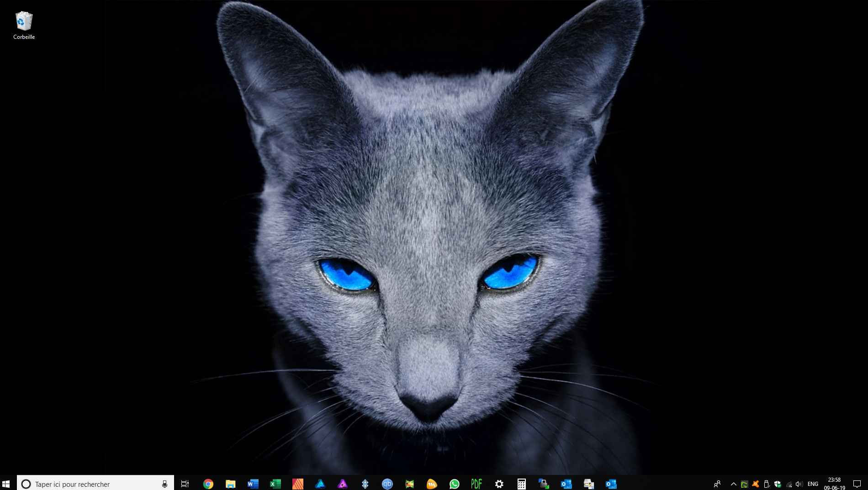Expand hidden system tray icons chevron
Screen dimensions: 868x490
tap(734, 484)
